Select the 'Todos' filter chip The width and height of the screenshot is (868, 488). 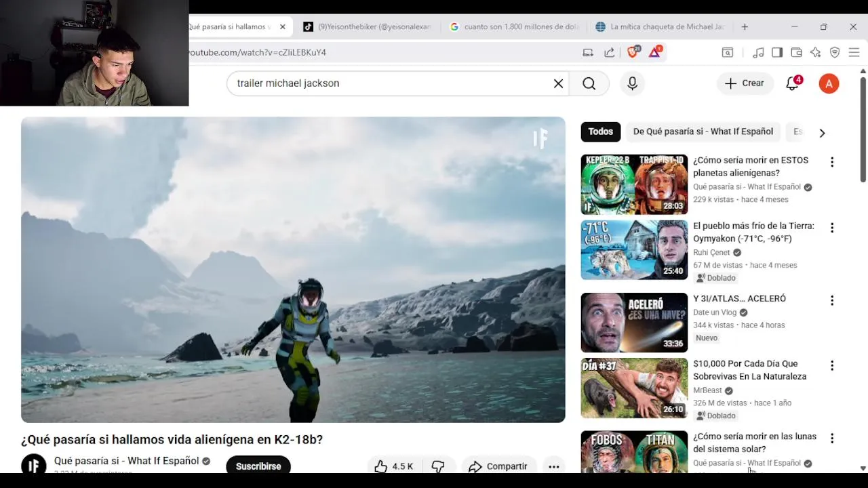tap(600, 131)
